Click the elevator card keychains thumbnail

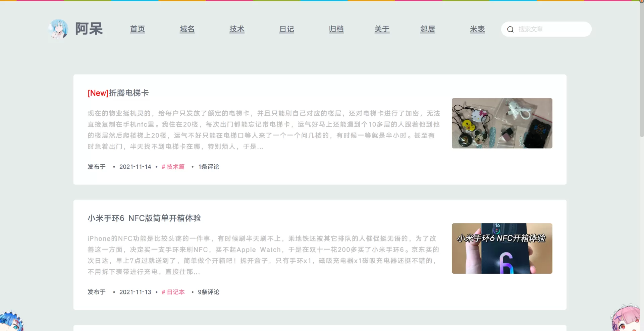502,123
